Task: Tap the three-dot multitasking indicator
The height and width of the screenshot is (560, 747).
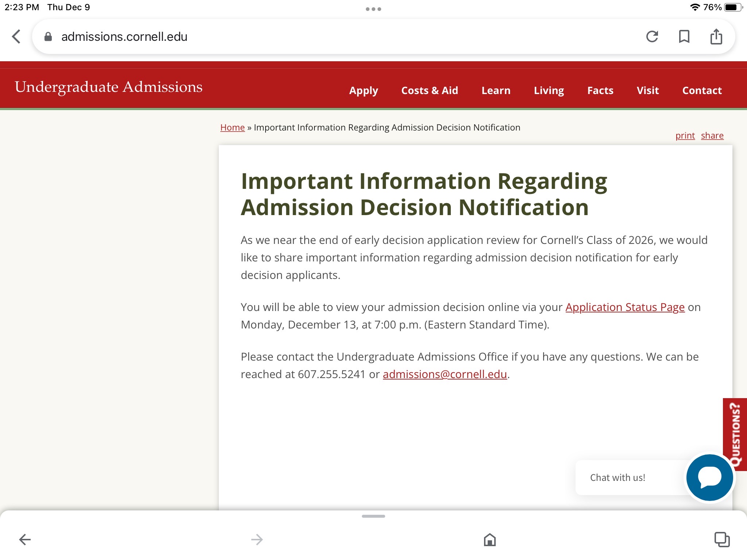Action: (373, 9)
